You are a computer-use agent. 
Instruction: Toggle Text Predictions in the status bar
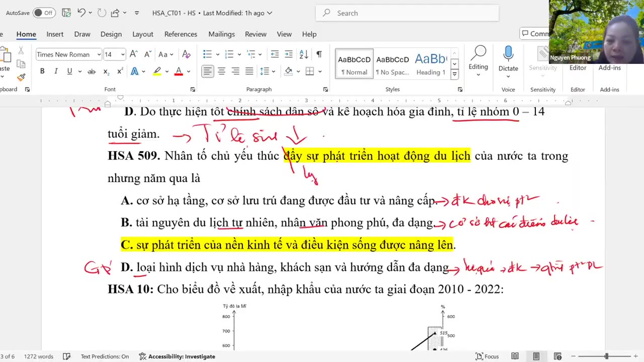[105, 356]
